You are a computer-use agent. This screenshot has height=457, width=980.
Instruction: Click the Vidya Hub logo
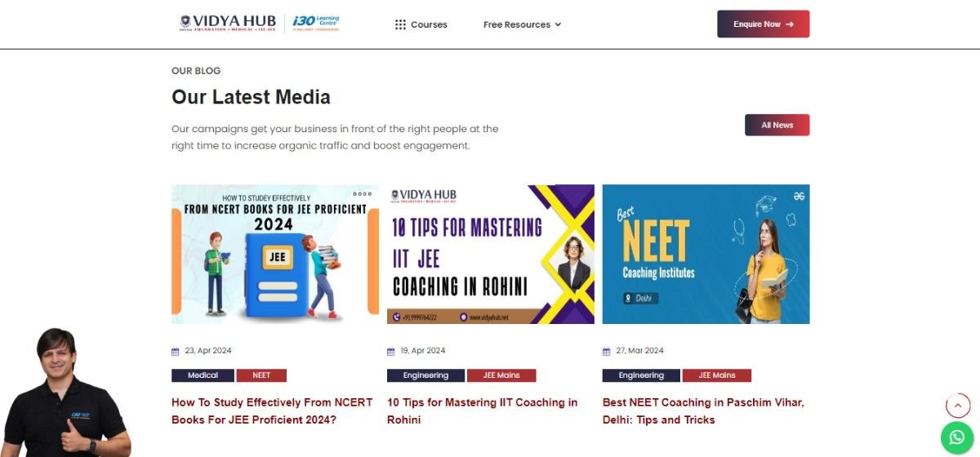coord(228,23)
